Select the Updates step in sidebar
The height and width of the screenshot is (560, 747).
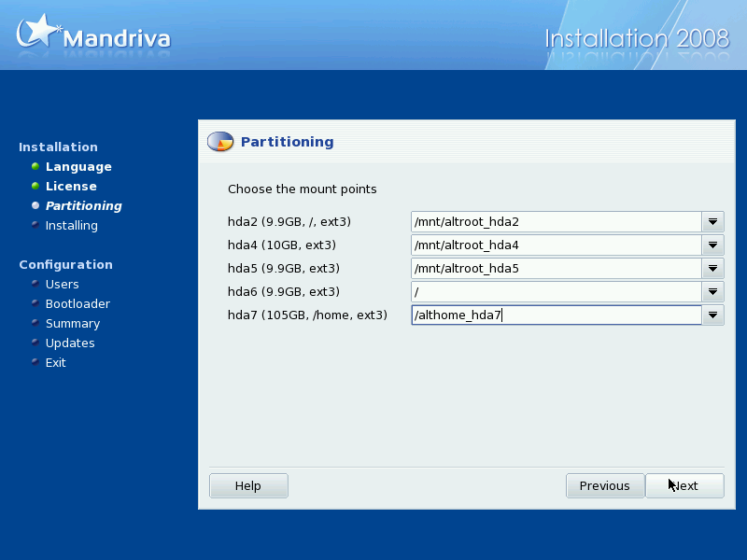click(70, 343)
